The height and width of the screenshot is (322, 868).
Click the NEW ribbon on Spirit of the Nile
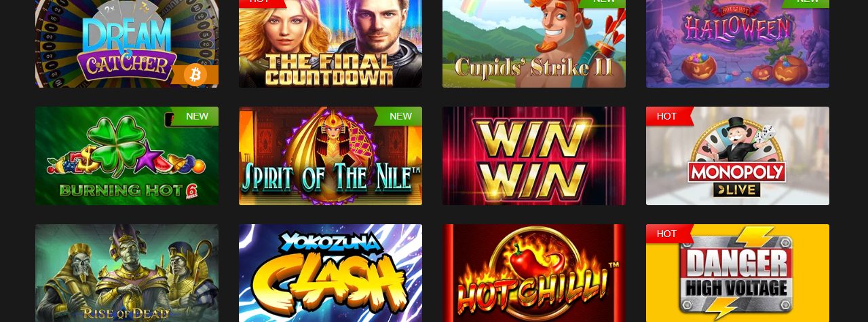398,116
